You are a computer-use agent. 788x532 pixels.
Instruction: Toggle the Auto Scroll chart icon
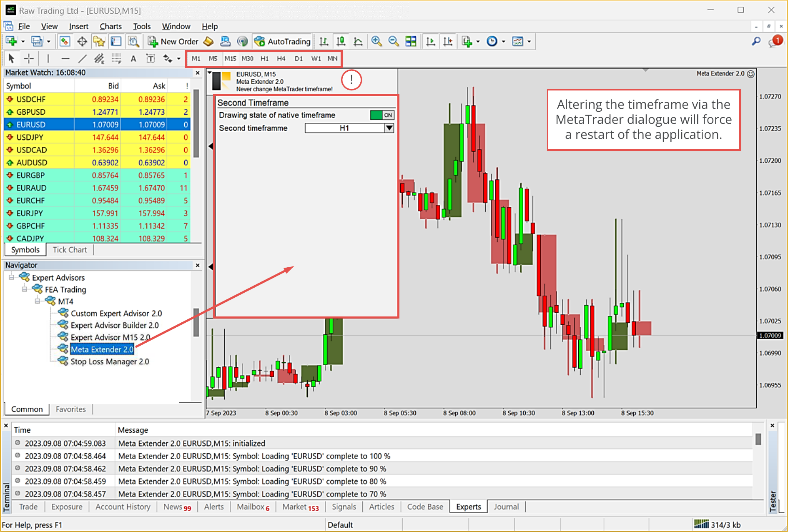431,41
